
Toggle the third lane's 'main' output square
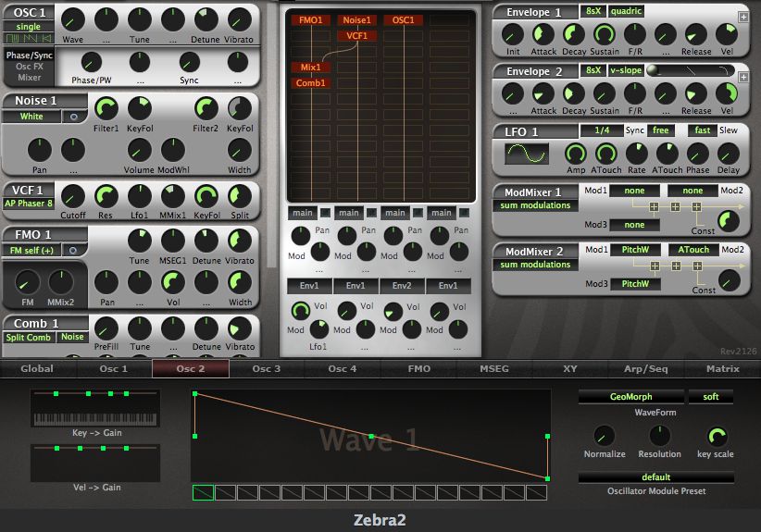(x=418, y=213)
